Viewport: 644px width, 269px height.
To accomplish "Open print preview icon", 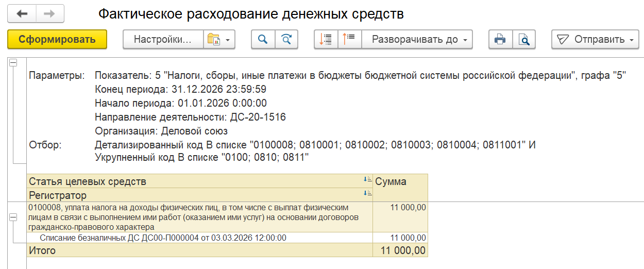I will coord(524,39).
